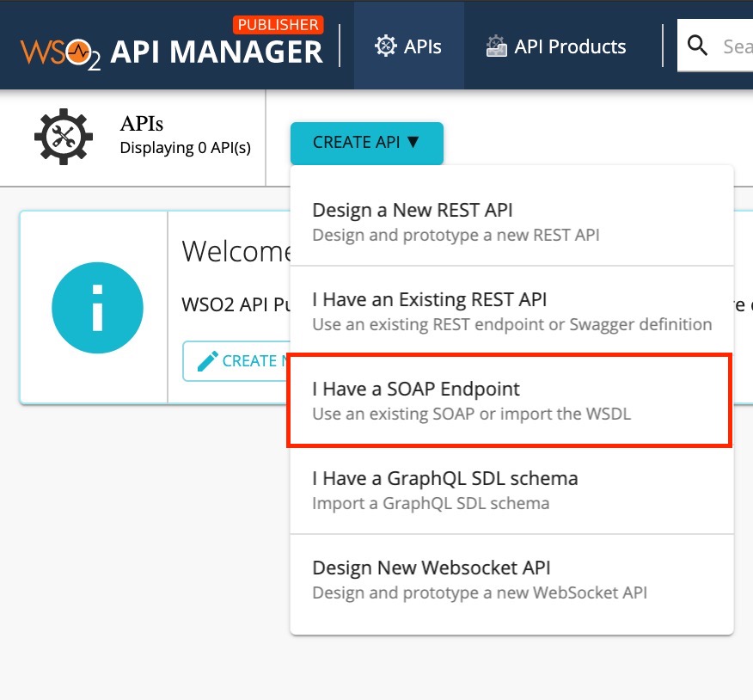Click the orange PUBLISHER badge
753x700 pixels.
coord(279,24)
